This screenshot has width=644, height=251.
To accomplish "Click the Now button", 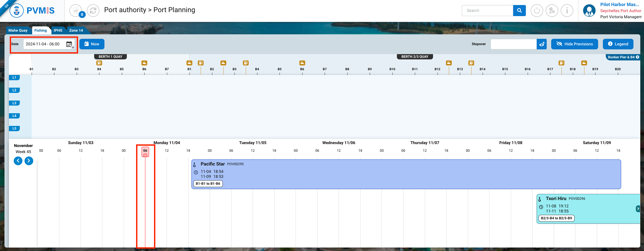I will [92, 44].
